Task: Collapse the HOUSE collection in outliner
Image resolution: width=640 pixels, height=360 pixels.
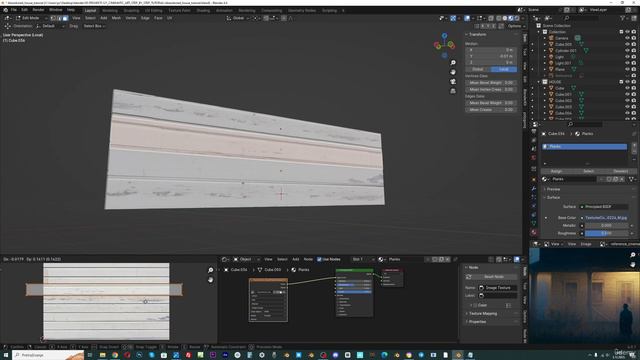Action: [x=539, y=82]
